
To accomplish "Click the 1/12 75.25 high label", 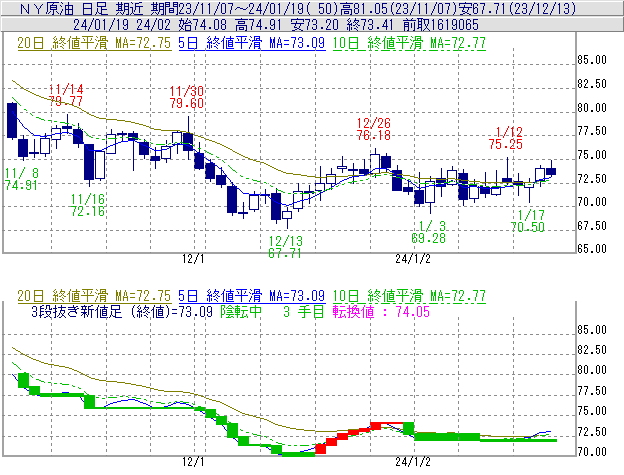I will (506, 138).
